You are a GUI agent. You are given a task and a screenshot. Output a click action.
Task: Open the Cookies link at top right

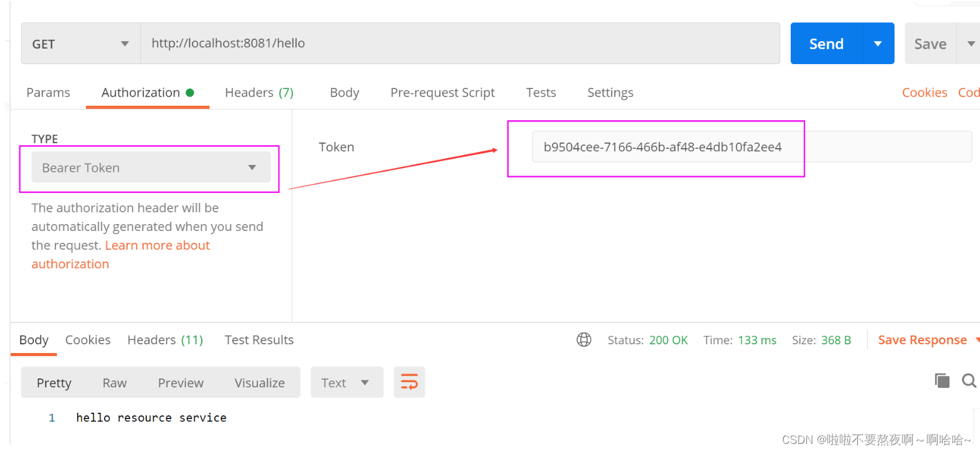pos(925,93)
